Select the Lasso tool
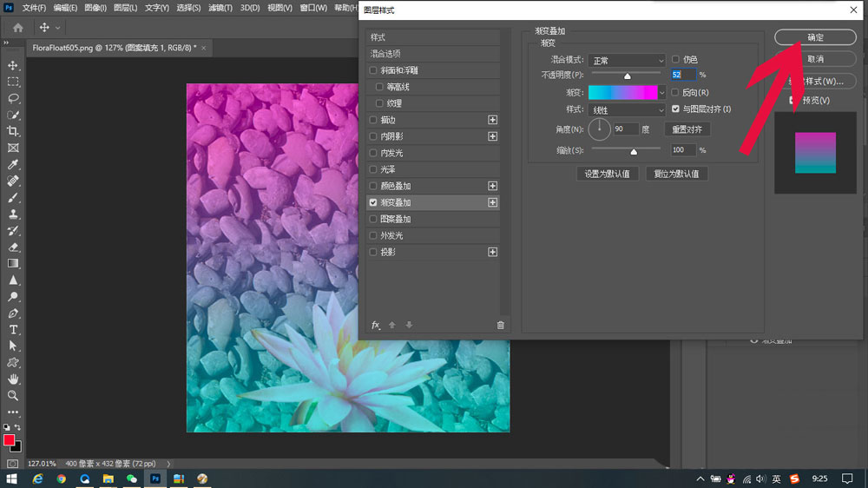The width and height of the screenshot is (868, 488). [x=13, y=99]
